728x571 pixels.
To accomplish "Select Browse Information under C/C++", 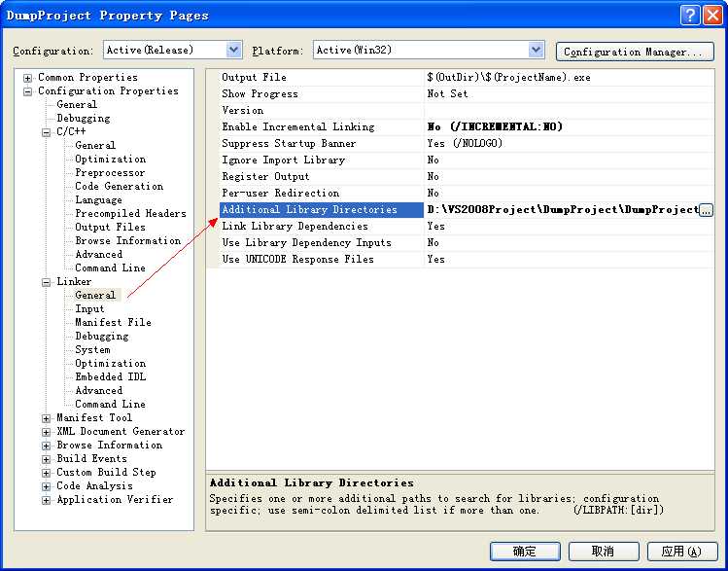I will click(x=127, y=240).
